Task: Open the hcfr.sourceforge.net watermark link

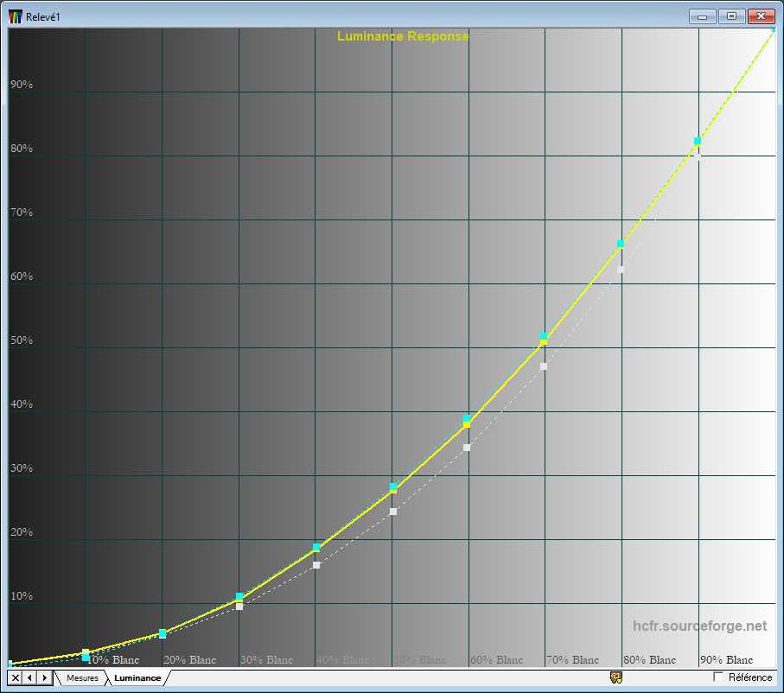Action: (x=699, y=626)
